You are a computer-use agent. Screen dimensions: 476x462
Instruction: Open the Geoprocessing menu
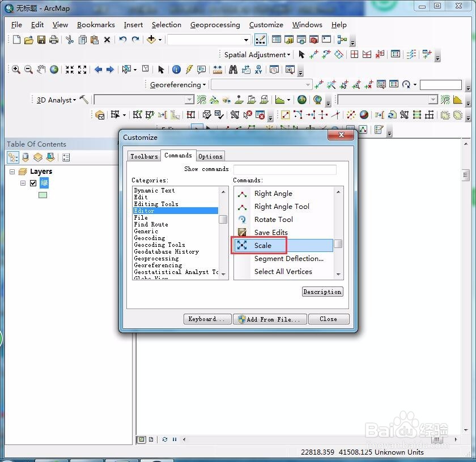(215, 25)
